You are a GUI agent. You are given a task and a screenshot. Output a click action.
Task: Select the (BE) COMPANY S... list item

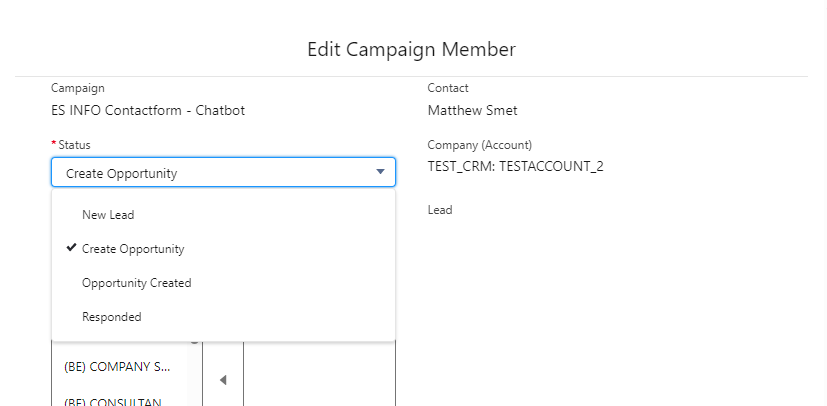[x=116, y=366]
